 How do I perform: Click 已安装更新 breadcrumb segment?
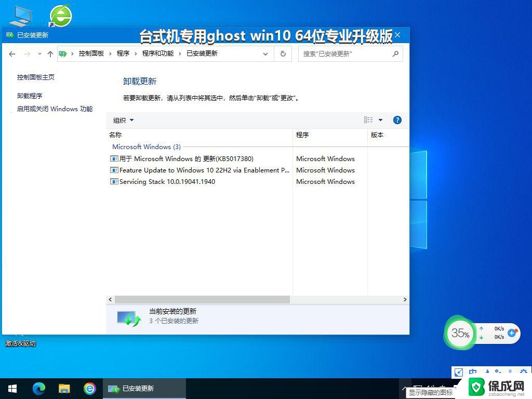[x=202, y=54]
